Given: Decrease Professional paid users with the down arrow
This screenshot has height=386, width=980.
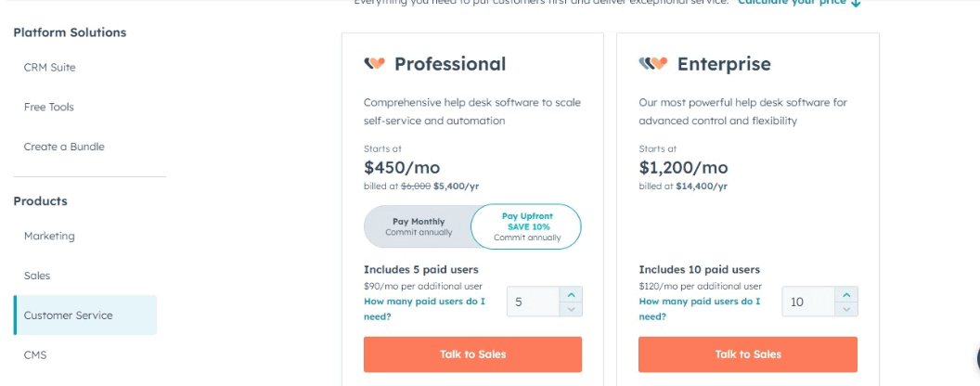Looking at the screenshot, I should [571, 309].
